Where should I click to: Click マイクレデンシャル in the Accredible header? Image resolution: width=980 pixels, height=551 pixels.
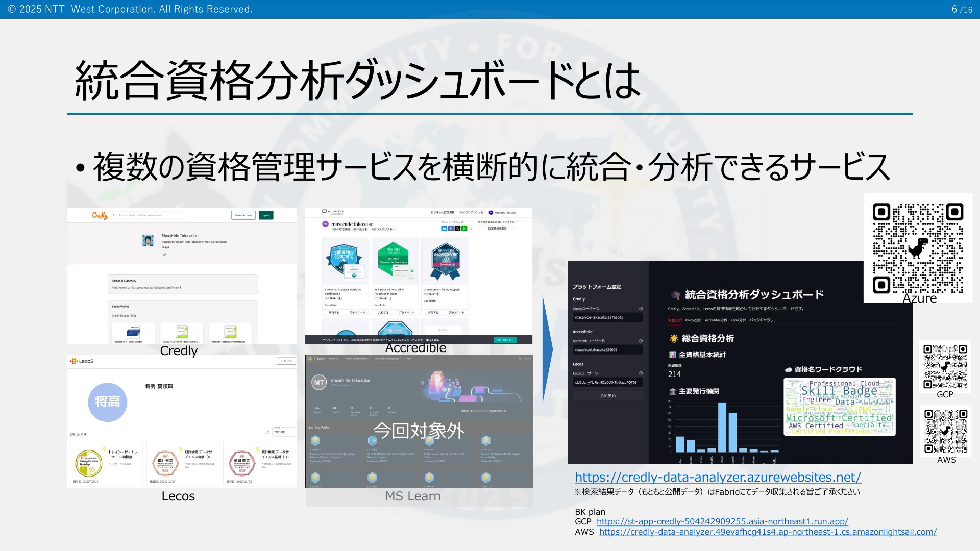[471, 212]
